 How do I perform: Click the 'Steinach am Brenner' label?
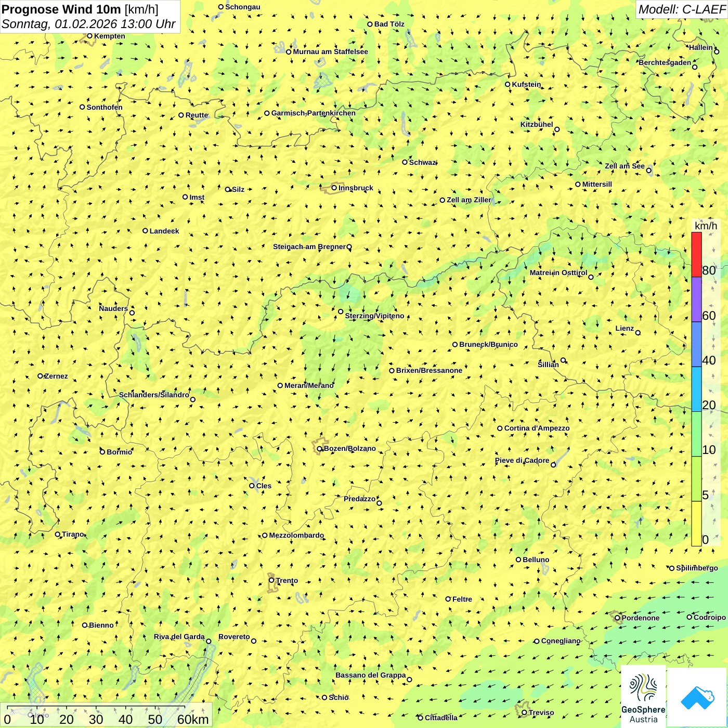click(x=309, y=246)
